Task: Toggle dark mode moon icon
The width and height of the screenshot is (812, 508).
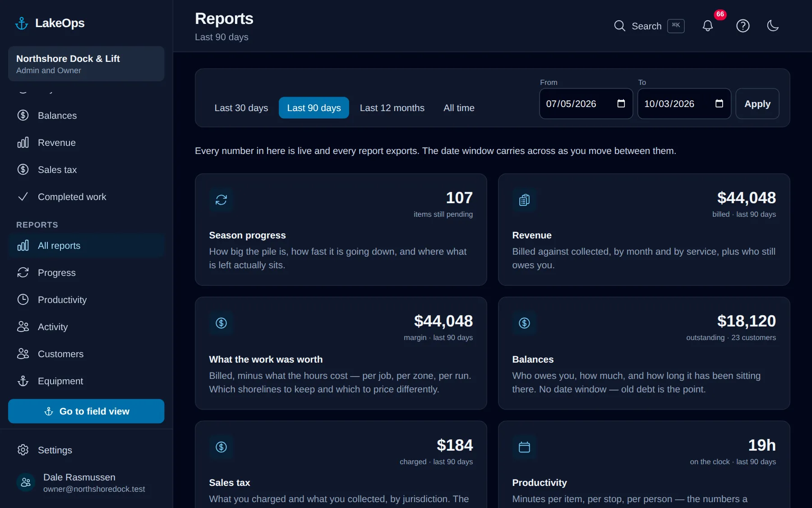Action: click(773, 26)
